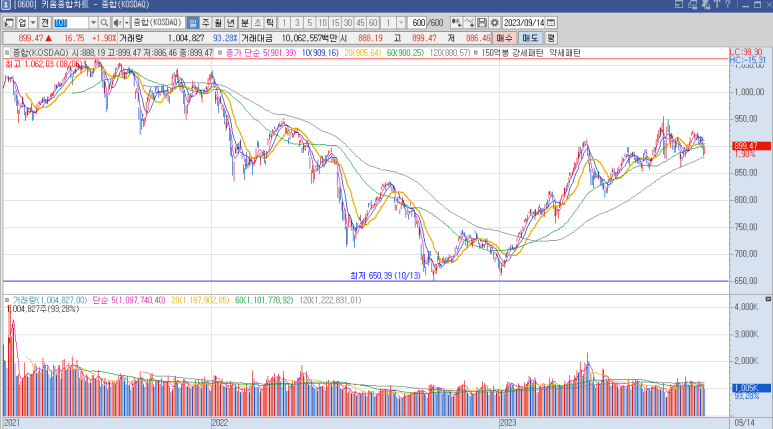The image size is (773, 429).
Task: Click the chart layout icon at toolbar start
Action: [9, 23]
